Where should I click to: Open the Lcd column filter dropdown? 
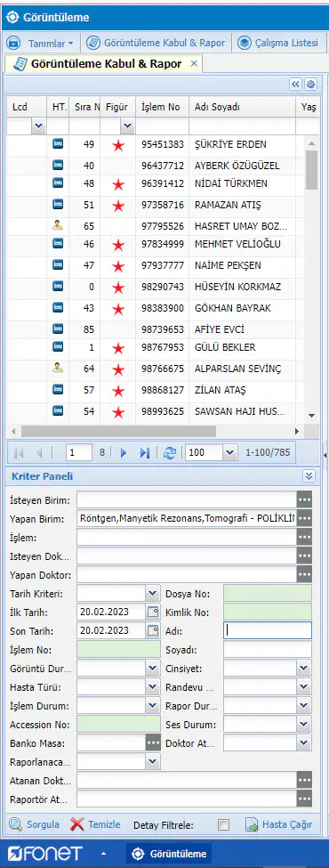pyautogui.click(x=38, y=126)
